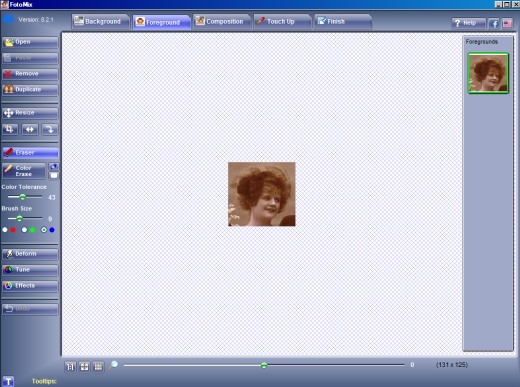Open the Effects panel
Image resolution: width=520 pixels, height=387 pixels.
pyautogui.click(x=30, y=286)
